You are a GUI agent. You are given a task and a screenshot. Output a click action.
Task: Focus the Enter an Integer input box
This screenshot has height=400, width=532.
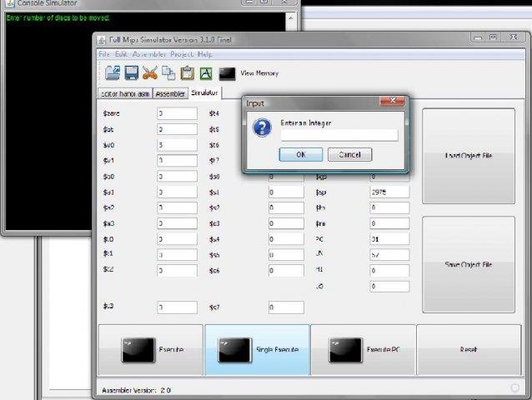339,135
